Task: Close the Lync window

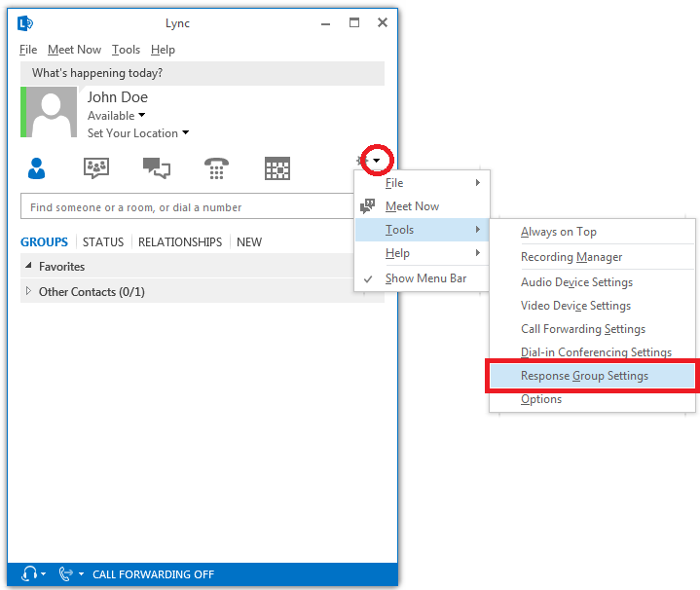Action: pyautogui.click(x=383, y=22)
